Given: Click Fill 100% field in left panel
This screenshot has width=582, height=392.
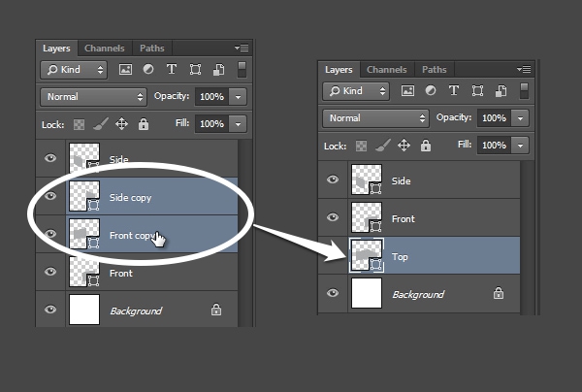Looking at the screenshot, I should click(211, 124).
